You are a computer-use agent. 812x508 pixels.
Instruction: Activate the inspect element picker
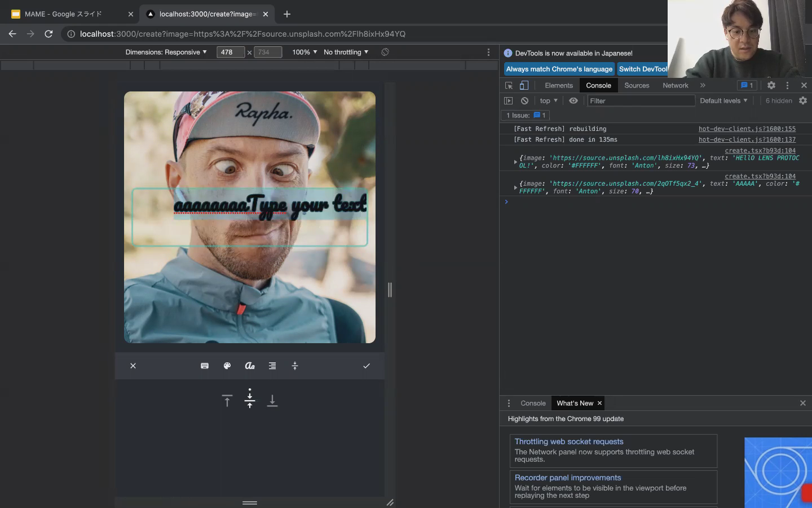509,85
